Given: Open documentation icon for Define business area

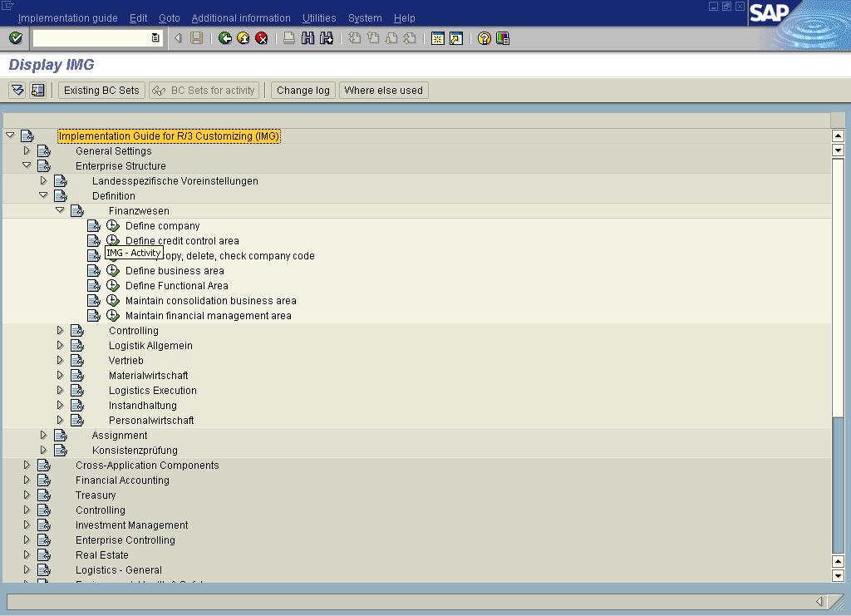Looking at the screenshot, I should pyautogui.click(x=94, y=271).
